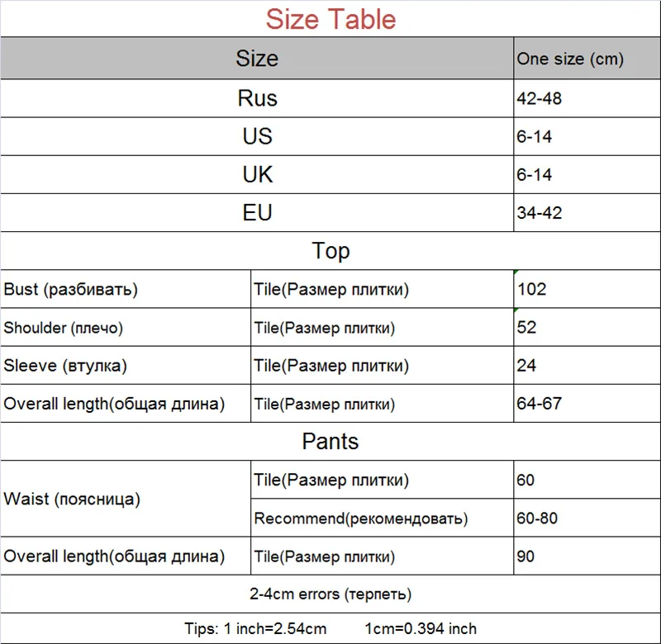Click the Waist (поясница) cell

(126, 499)
